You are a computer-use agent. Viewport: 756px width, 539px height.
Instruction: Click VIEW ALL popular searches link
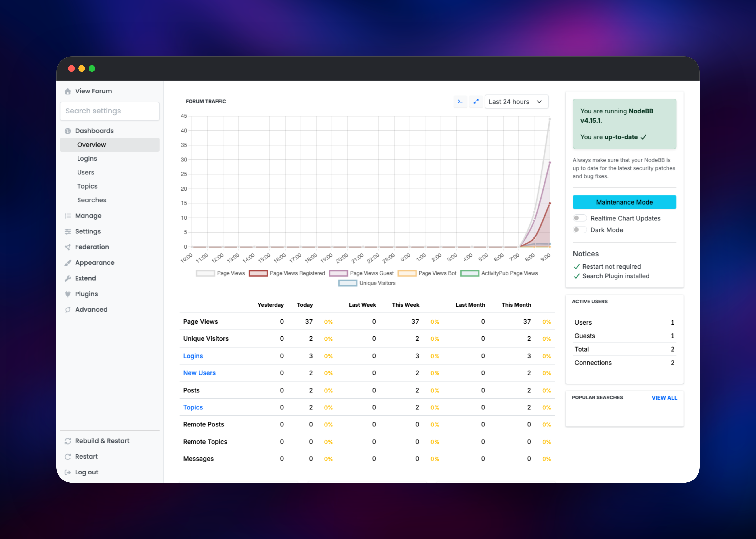(664, 398)
